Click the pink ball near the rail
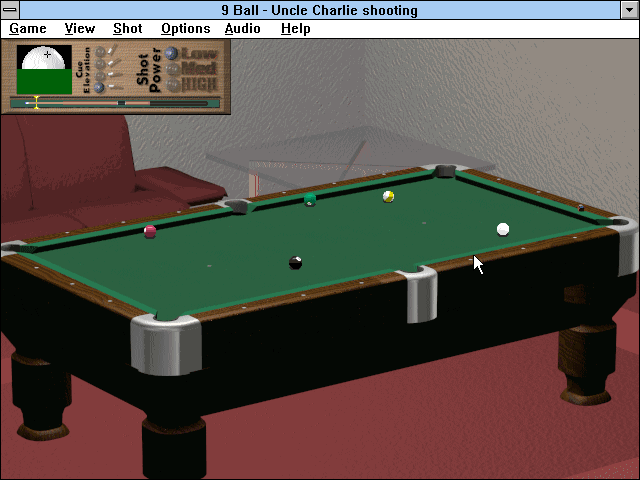640x480 pixels. coord(150,231)
